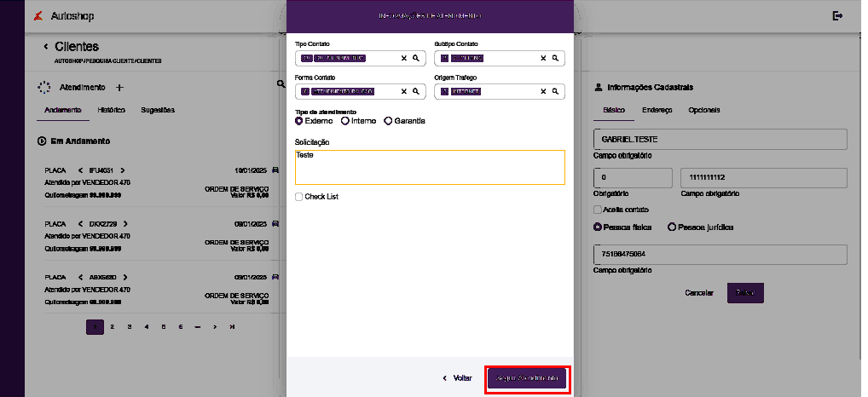
Task: Open the Básico tab
Action: pos(614,110)
